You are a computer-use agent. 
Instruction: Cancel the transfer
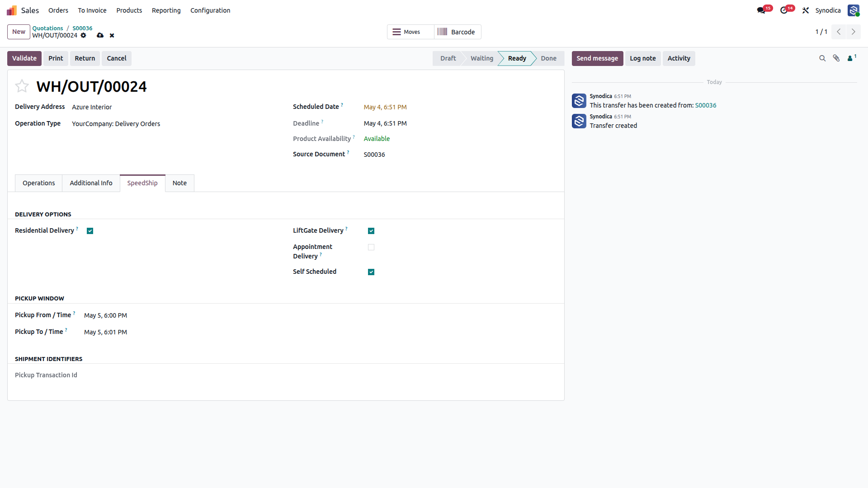[117, 58]
